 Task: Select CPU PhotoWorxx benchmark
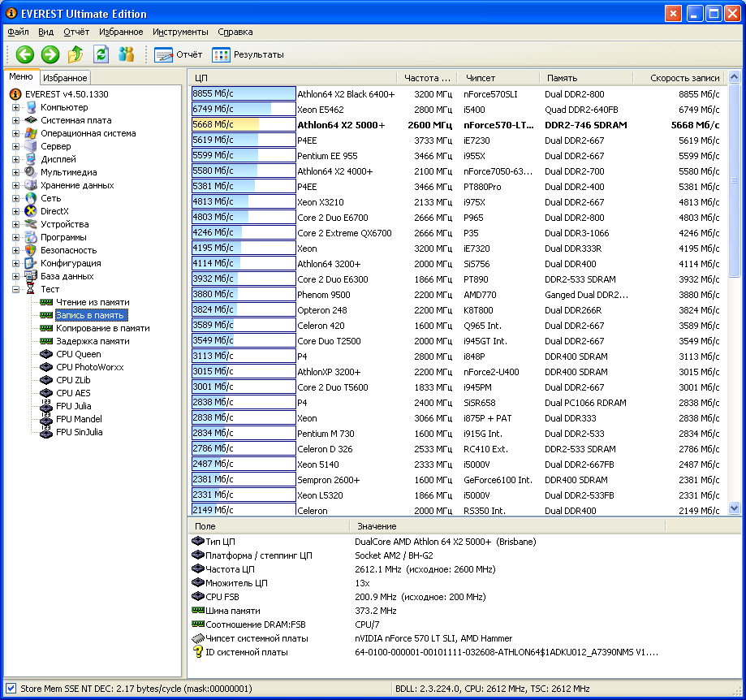89,367
